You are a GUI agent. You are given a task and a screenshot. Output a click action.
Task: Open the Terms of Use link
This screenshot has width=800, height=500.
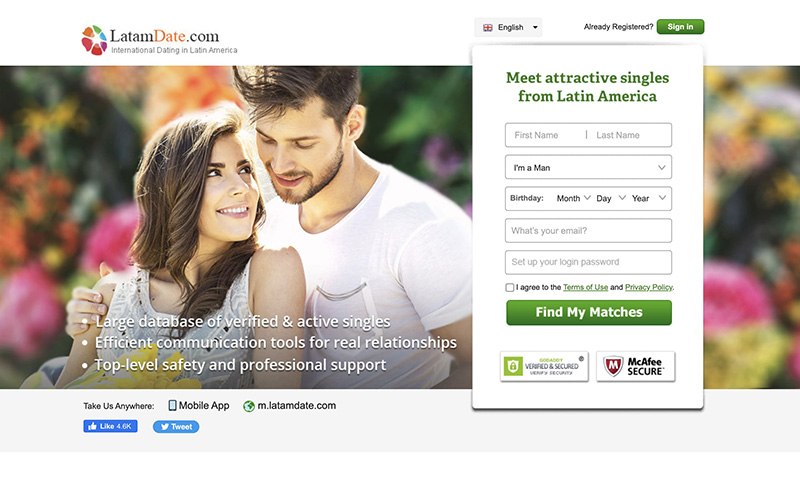[585, 287]
